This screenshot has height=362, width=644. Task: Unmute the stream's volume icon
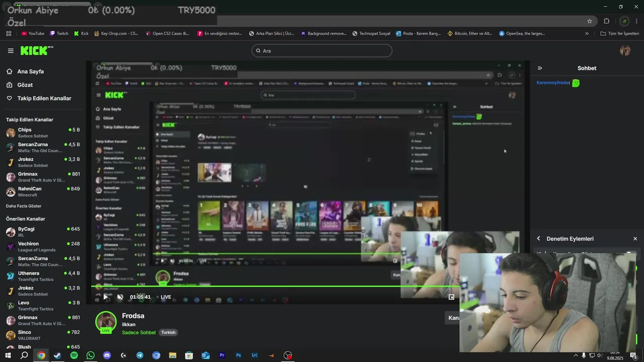[120, 297]
